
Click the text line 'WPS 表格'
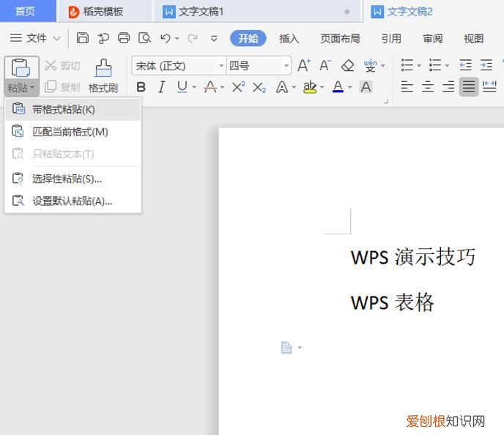coord(393,302)
